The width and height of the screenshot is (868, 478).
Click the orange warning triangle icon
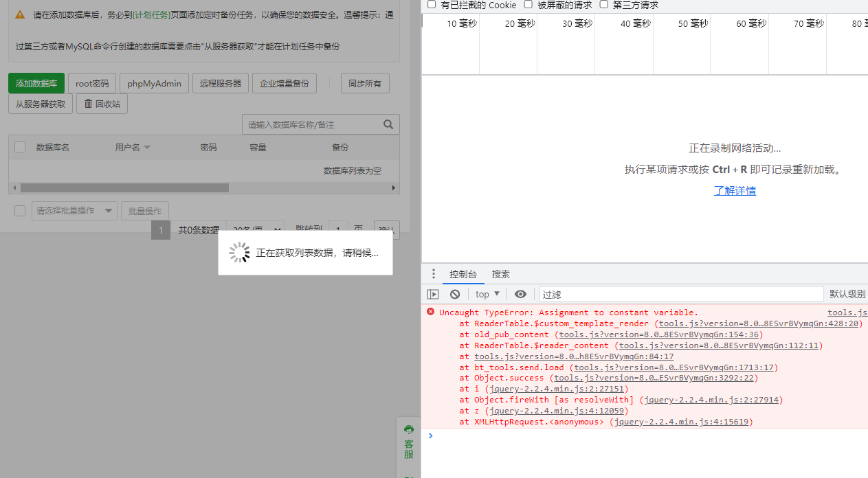tap(20, 14)
